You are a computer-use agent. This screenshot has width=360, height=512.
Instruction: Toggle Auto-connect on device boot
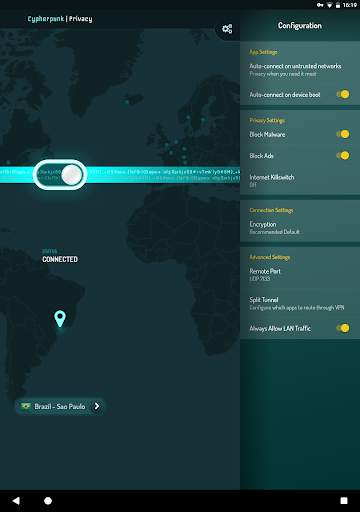pyautogui.click(x=343, y=94)
